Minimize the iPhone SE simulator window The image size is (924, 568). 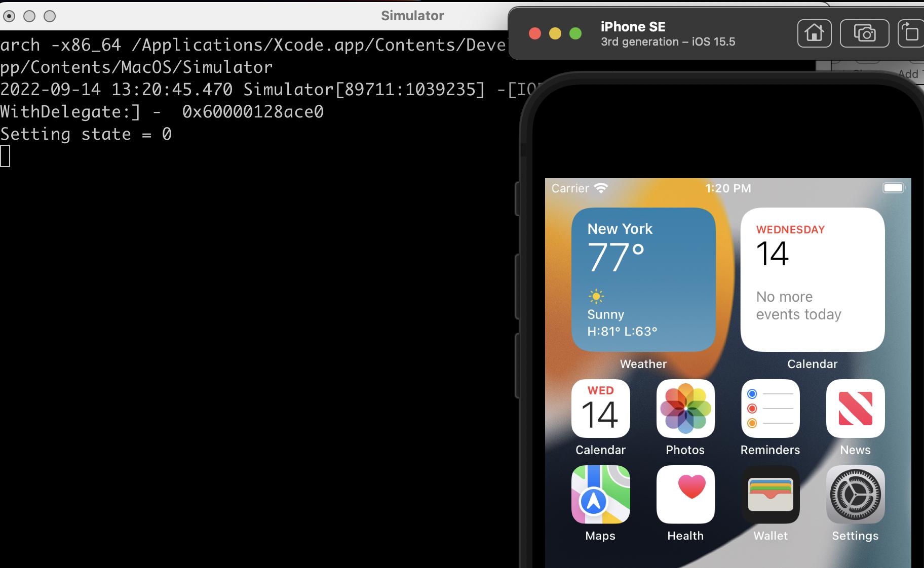click(555, 33)
